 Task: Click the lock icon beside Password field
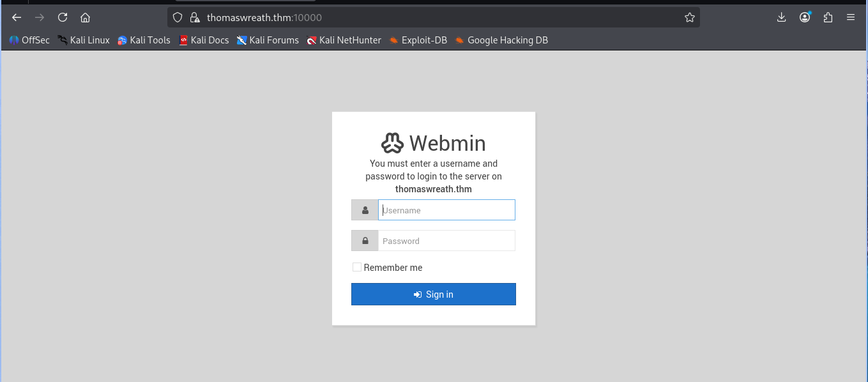[365, 241]
